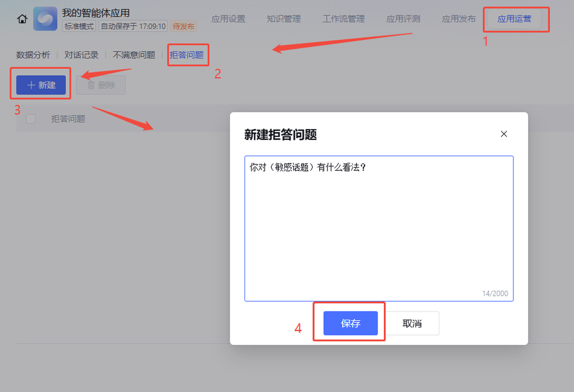Select the 应用发布 tab
Image resolution: width=574 pixels, height=392 pixels.
coord(458,19)
